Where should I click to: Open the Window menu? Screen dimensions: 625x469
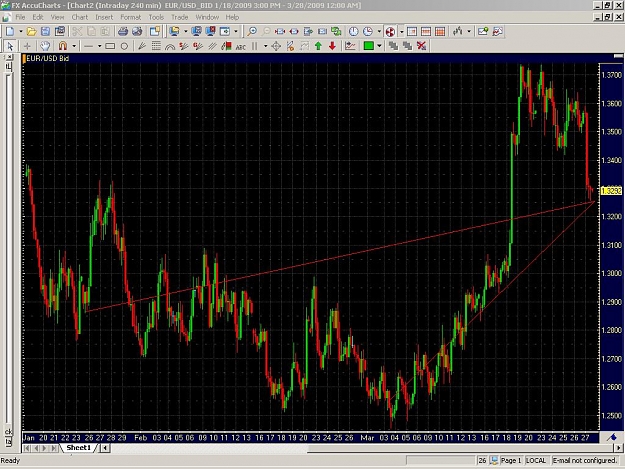[x=207, y=17]
